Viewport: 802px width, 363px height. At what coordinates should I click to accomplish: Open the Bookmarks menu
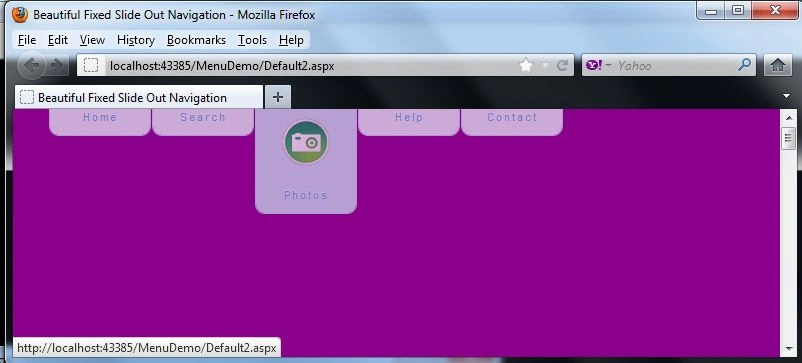pos(196,40)
